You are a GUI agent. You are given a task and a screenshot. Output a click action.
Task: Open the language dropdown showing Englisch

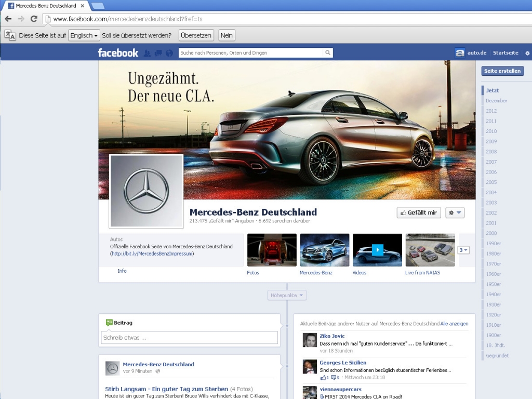[x=84, y=35]
